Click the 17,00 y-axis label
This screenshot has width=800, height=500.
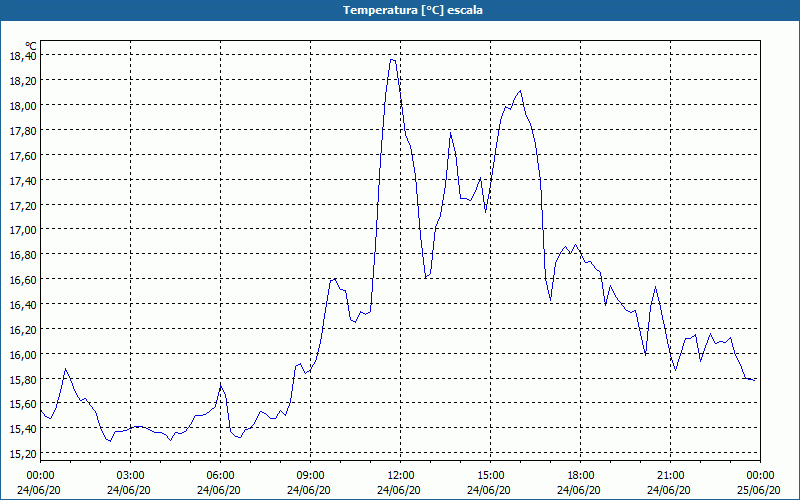(23, 230)
